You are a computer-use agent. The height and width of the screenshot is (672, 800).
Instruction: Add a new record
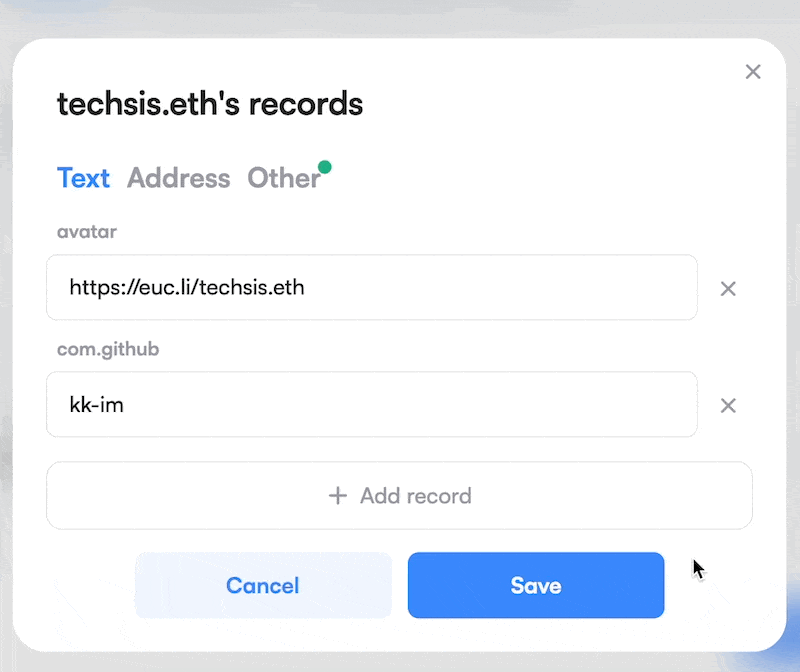point(399,495)
